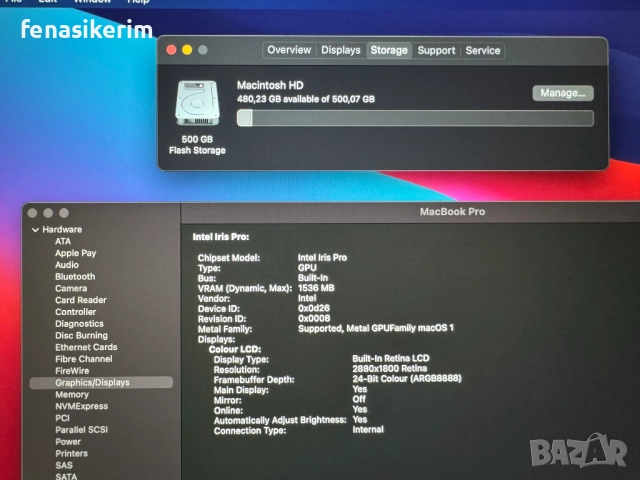Switch to the Displays tab
The image size is (640, 480).
pyautogui.click(x=341, y=50)
